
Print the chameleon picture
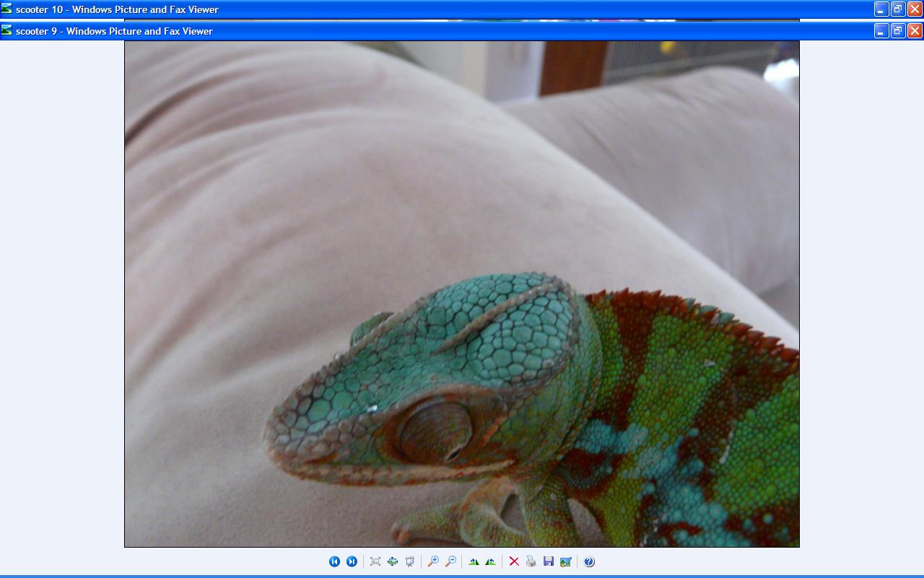pyautogui.click(x=531, y=561)
